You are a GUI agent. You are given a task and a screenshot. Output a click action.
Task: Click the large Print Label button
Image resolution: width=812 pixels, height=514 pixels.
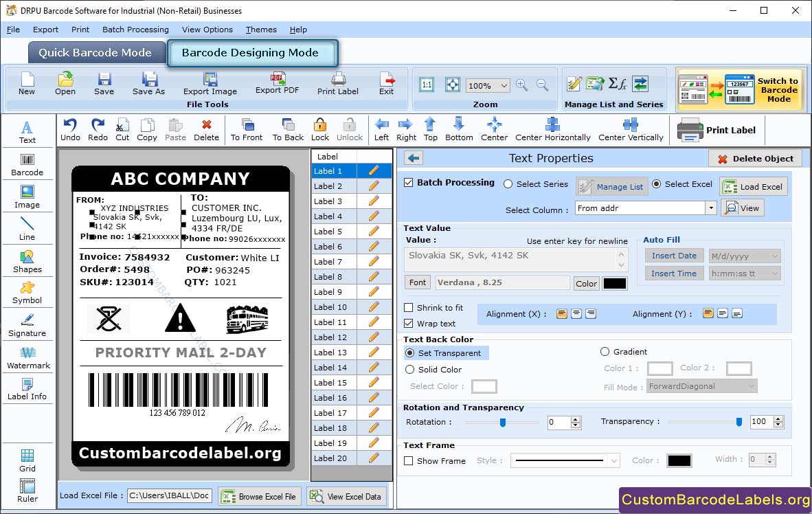pos(717,130)
